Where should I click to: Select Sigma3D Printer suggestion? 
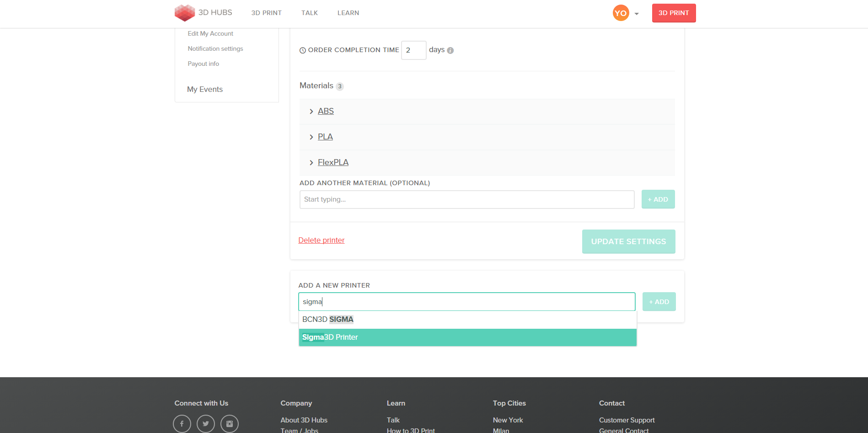[467, 337]
